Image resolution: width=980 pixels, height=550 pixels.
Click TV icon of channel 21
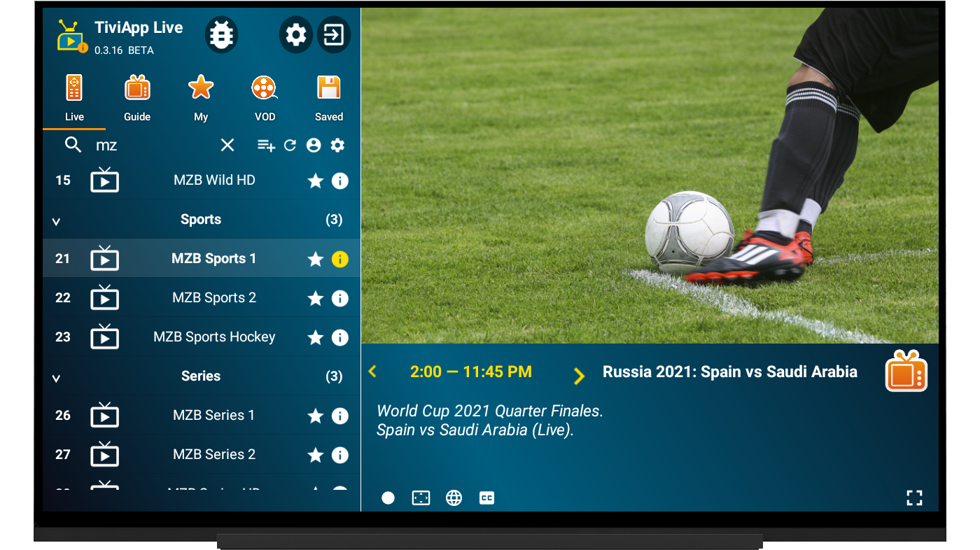(104, 258)
